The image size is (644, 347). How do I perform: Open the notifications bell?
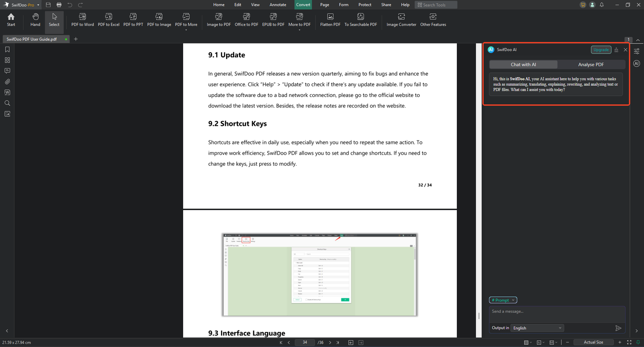[x=602, y=5]
